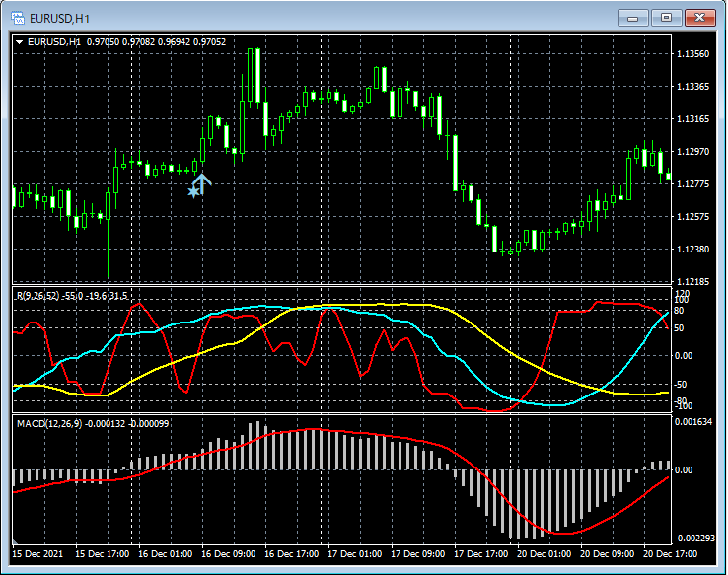This screenshot has height=575, width=728.
Task: Click price level 1.12775 on scale
Action: click(693, 184)
